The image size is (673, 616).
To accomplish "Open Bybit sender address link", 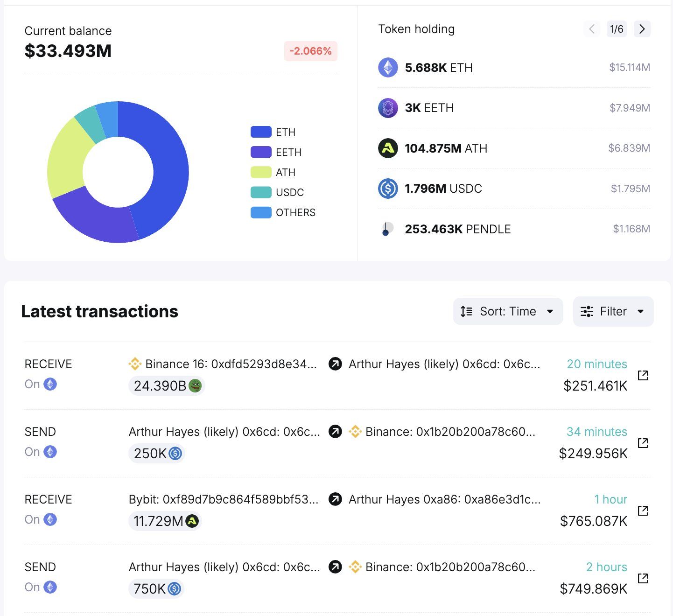I will pyautogui.click(x=224, y=499).
